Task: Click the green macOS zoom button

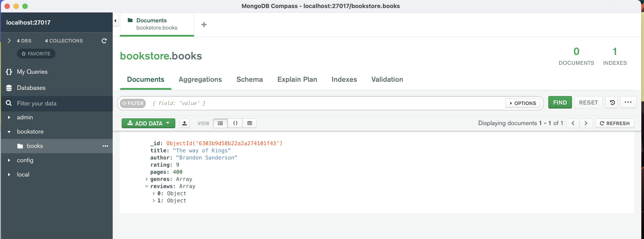Action: point(25,6)
